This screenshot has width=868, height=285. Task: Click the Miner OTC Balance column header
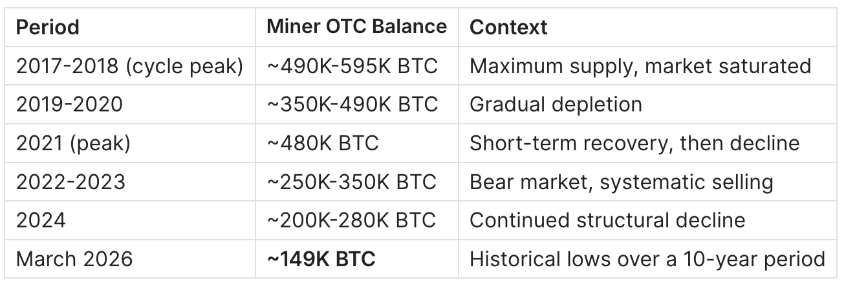click(356, 27)
